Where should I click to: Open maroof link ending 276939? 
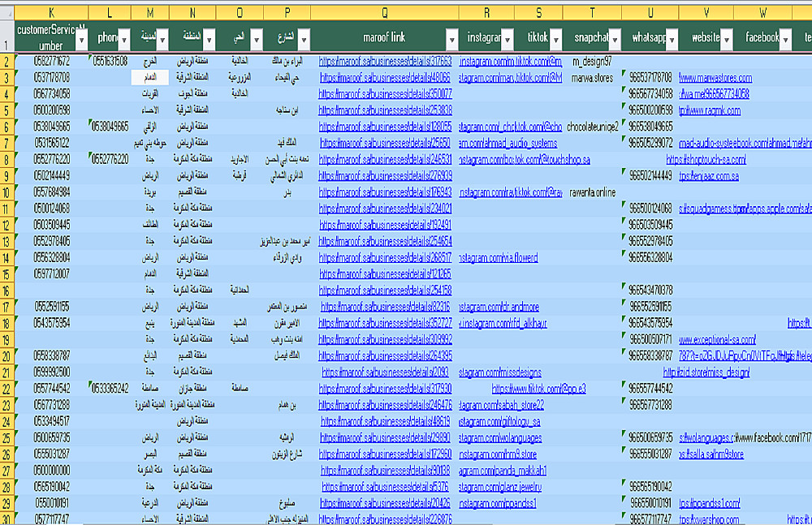385,175
